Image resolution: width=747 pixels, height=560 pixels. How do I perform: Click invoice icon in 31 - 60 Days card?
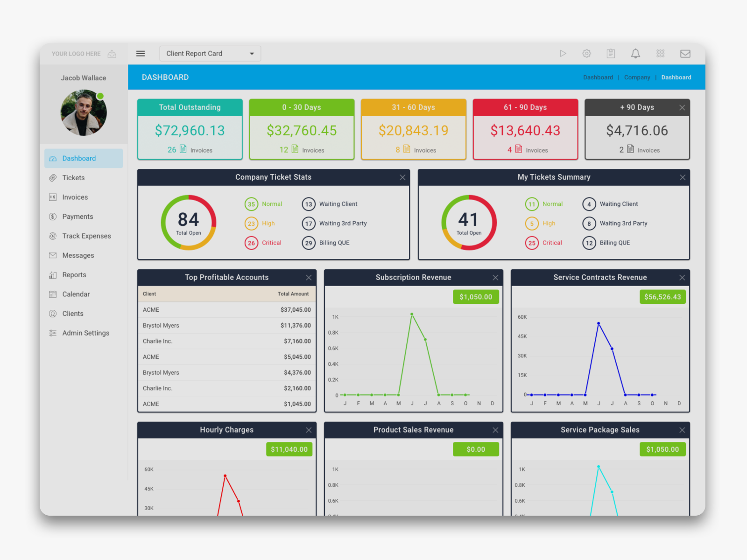[x=407, y=149]
